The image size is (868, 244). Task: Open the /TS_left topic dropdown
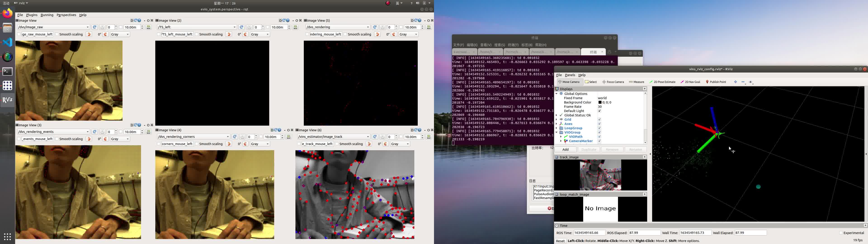point(197,27)
